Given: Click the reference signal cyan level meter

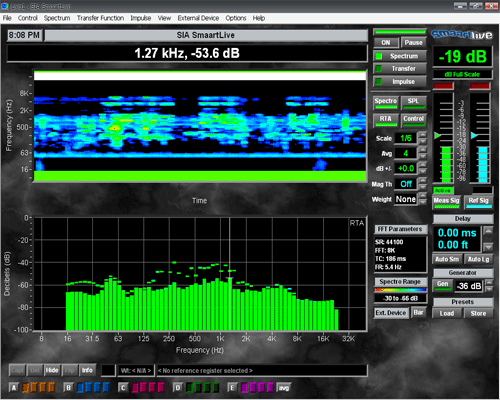Looking at the screenshot, I should 483,164.
